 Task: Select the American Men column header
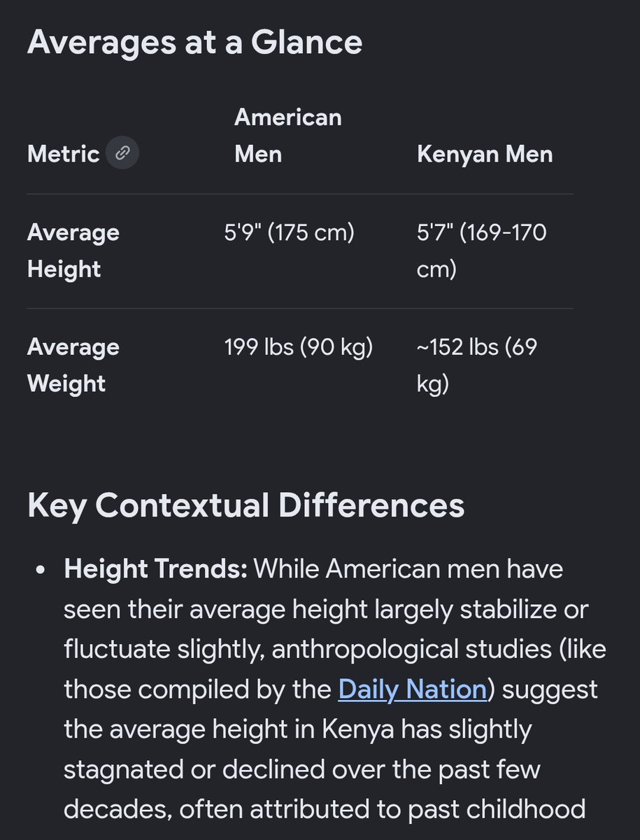coord(288,135)
